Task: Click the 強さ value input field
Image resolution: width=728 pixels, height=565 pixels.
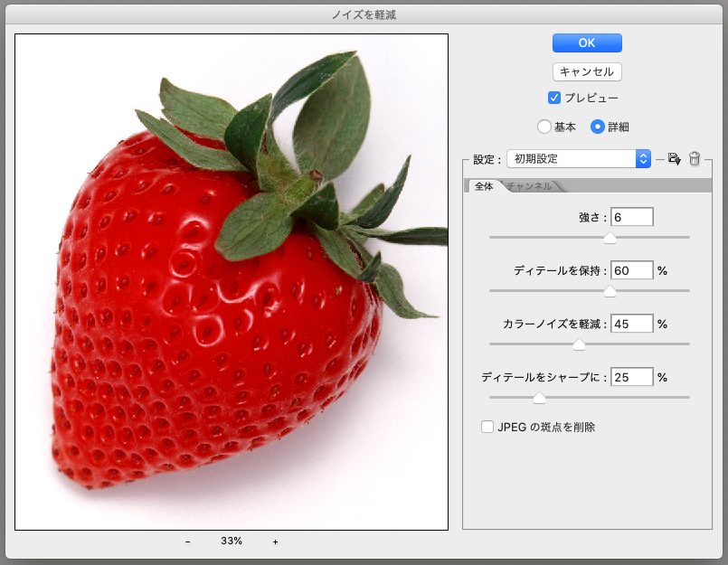Action: tap(631, 217)
